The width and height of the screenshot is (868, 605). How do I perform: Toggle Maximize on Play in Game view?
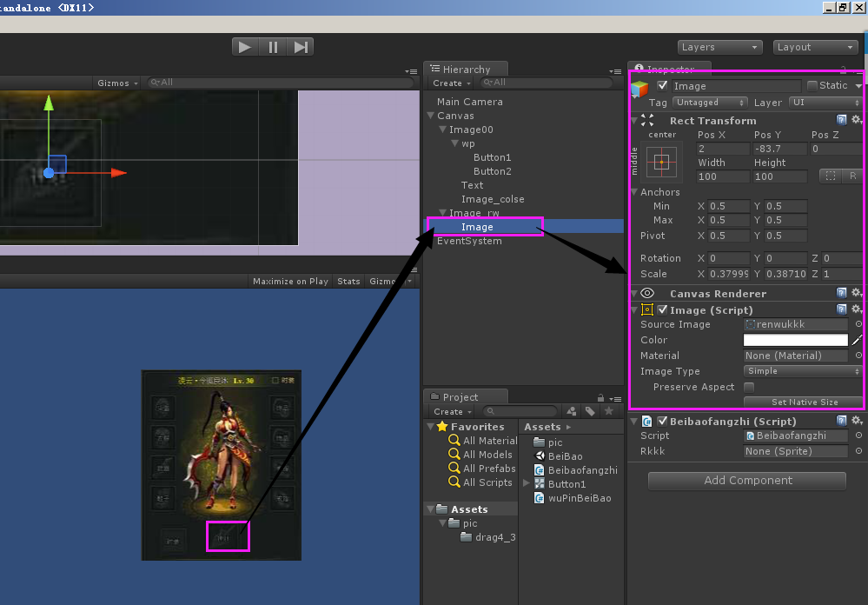click(290, 282)
